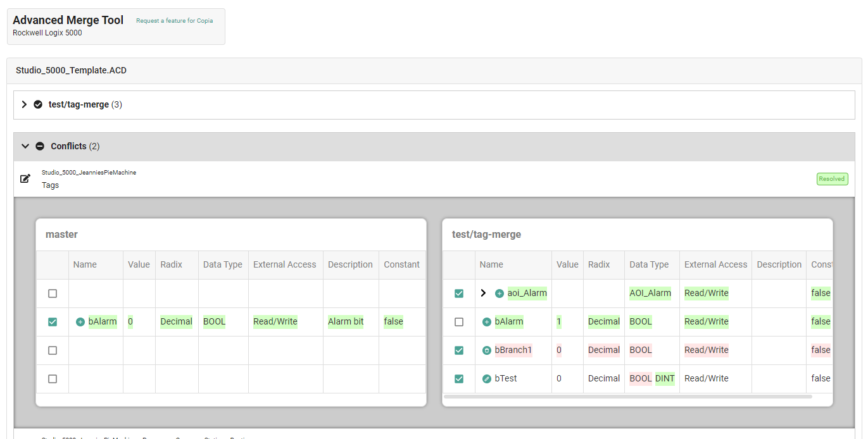Click the minus circle icon beside Conflicts
This screenshot has height=439, width=868.
pos(40,146)
